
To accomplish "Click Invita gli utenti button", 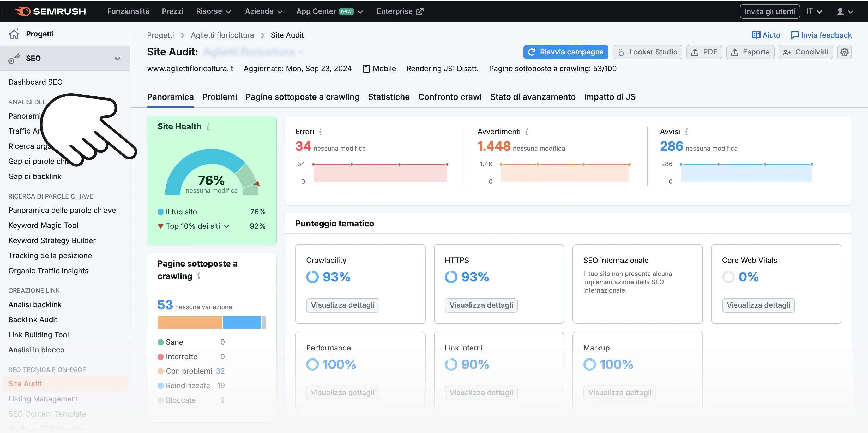I will 770,11.
